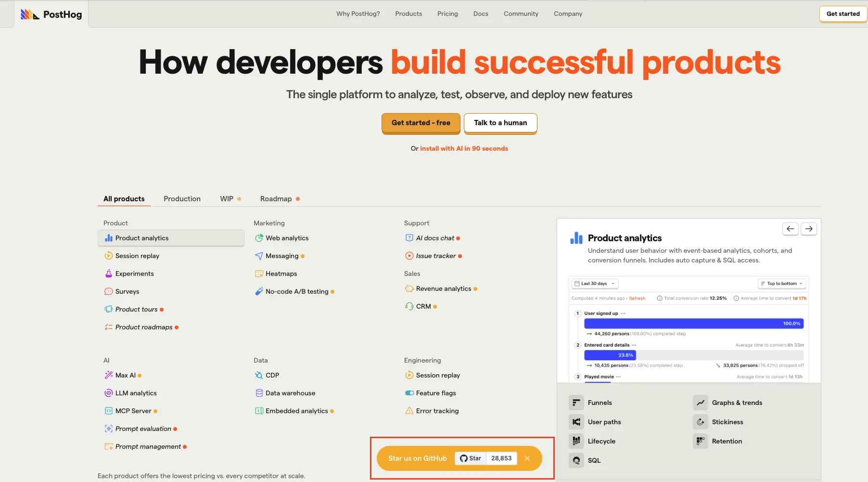Open Products nav menu

(408, 13)
